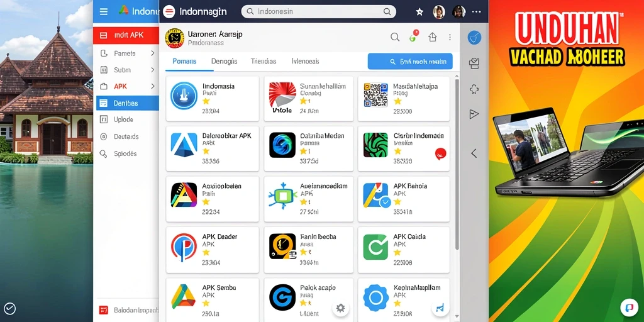Click the green notification icon with red badge
The height and width of the screenshot is (322, 644).
click(414, 36)
